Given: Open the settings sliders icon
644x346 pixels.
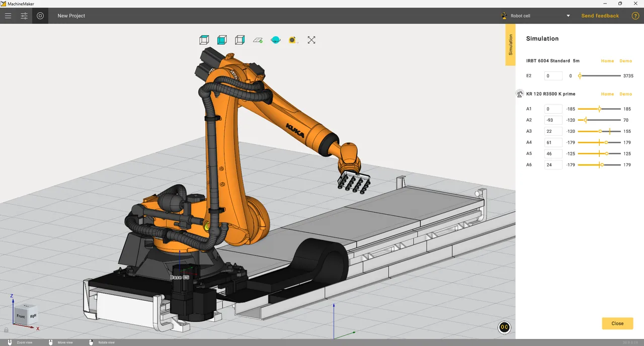Looking at the screenshot, I should click(x=24, y=16).
